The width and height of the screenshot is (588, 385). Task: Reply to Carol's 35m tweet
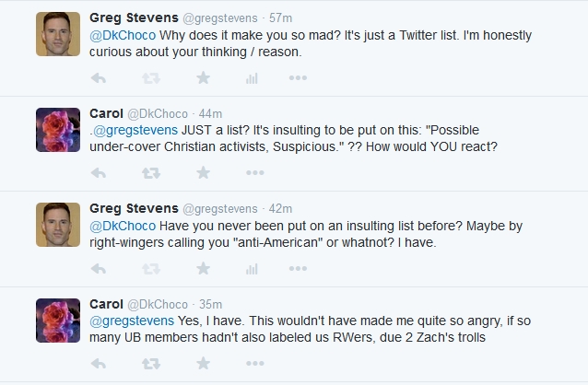tap(100, 364)
